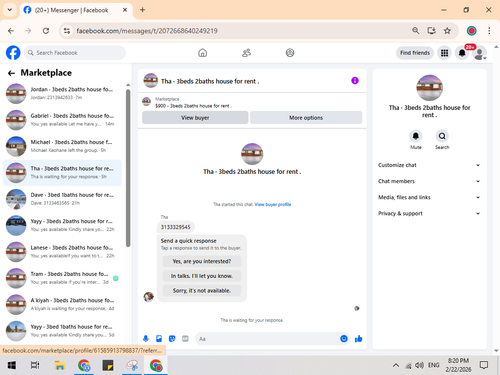Open Chrome zoom magnifier icon in address bar
The height and width of the screenshot is (375, 500).
[415, 31]
